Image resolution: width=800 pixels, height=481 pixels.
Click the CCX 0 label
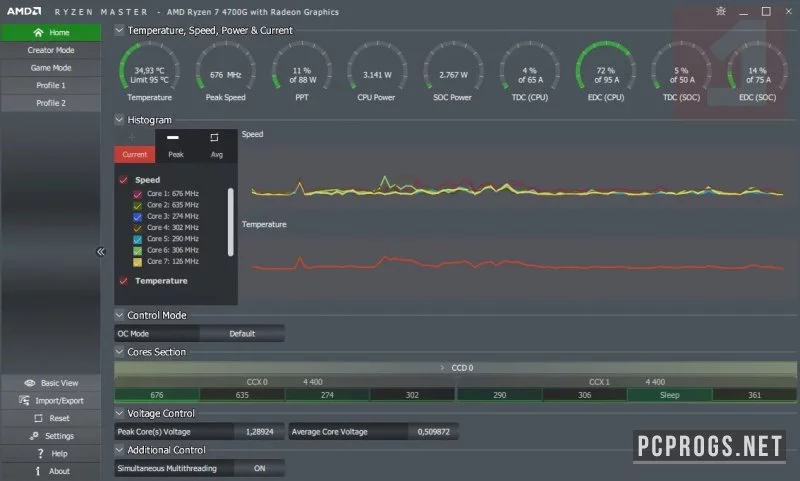pyautogui.click(x=257, y=382)
